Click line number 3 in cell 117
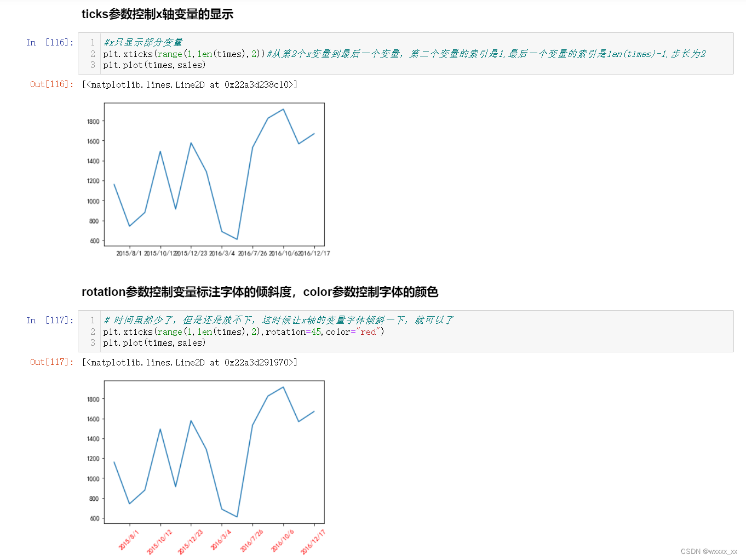 tap(92, 342)
